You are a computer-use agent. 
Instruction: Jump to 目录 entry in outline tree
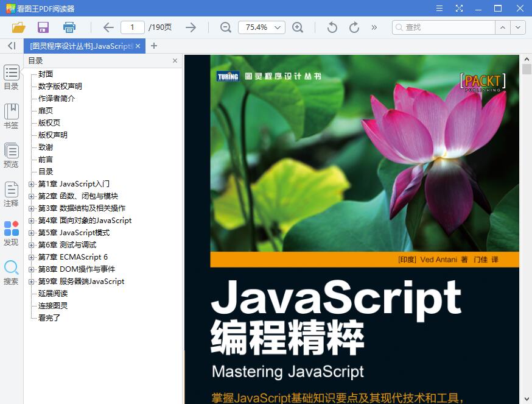click(x=46, y=172)
